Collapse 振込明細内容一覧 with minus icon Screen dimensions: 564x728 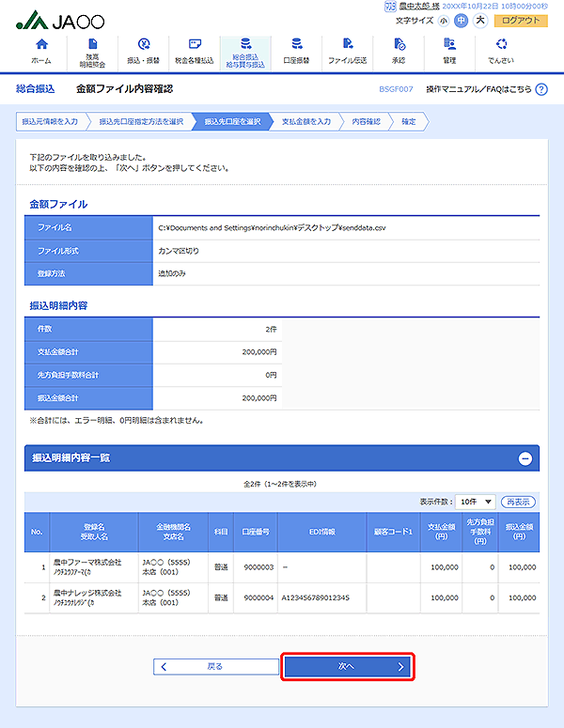[x=525, y=458]
